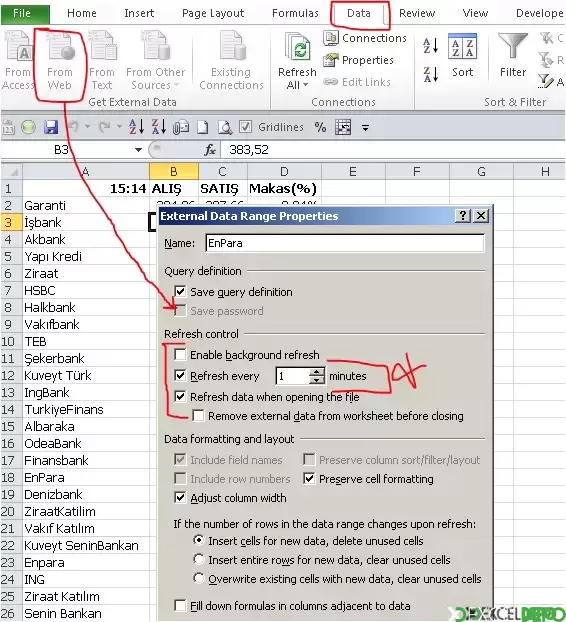Check Enable background refresh

[180, 355]
